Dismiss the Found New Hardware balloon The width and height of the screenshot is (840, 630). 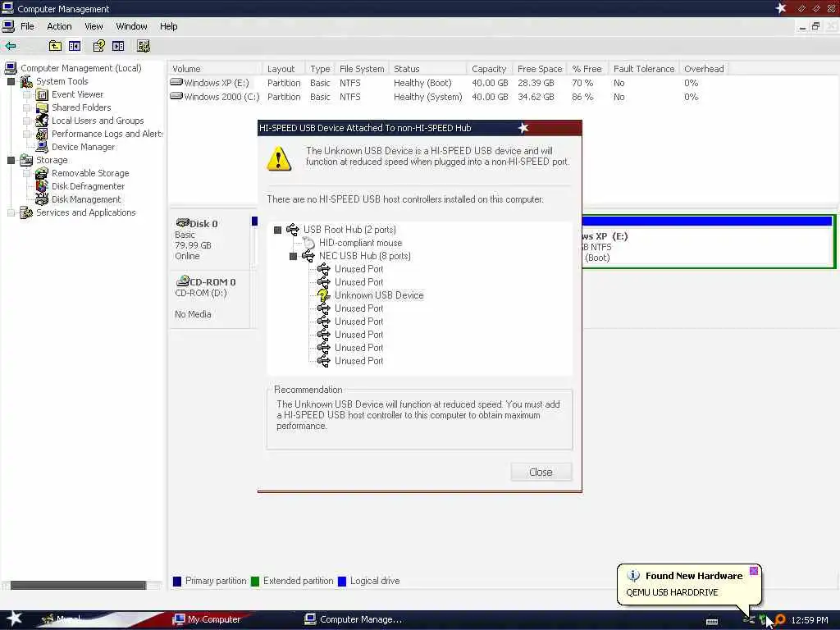tap(754, 571)
